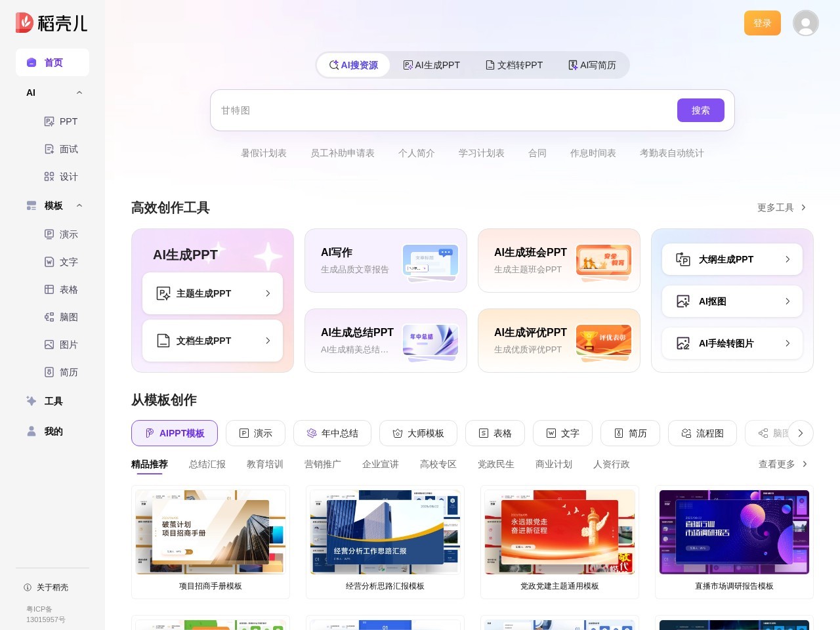Collapse the AI section in sidebar
Viewport: 840px width, 630px height.
tap(79, 93)
